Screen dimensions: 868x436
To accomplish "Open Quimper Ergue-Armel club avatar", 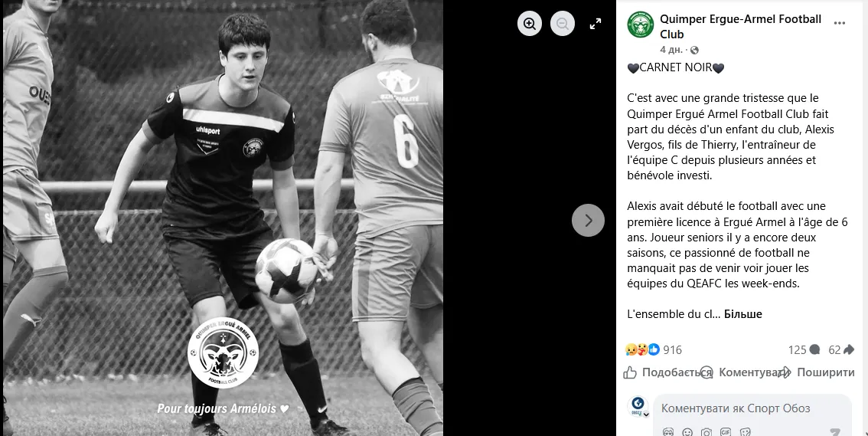I will 641,25.
